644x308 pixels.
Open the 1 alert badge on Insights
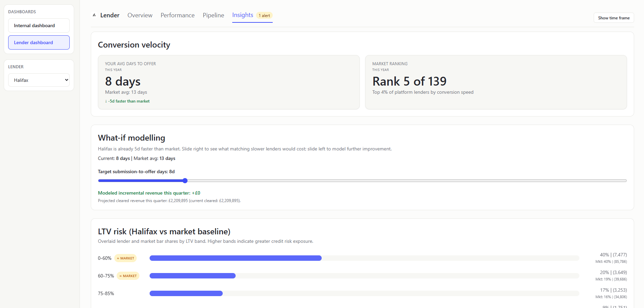pos(264,15)
